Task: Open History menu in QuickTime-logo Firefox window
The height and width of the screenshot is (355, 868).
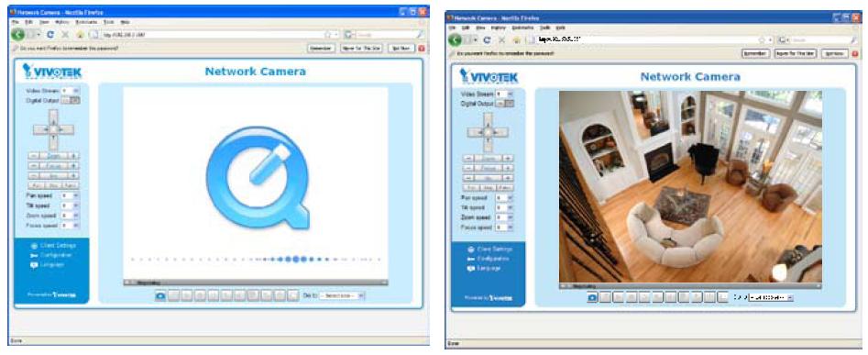Action: tap(61, 22)
